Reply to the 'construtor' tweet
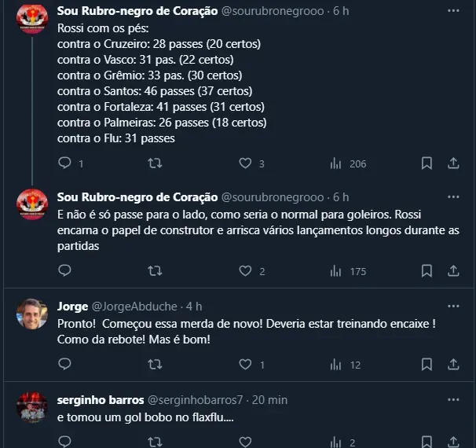 pyautogui.click(x=64, y=271)
